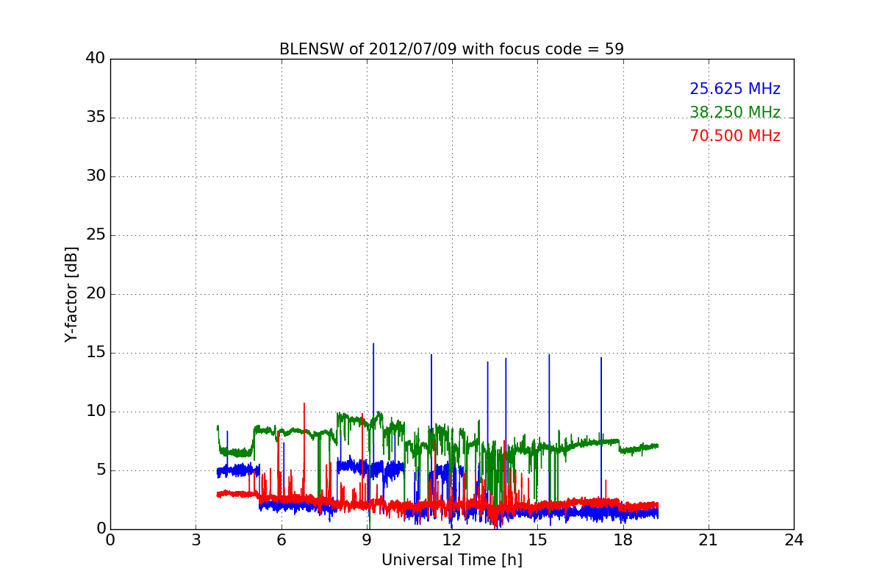The width and height of the screenshot is (882, 588).
Task: Select the red 70.500 MHz legend label
Action: click(x=735, y=136)
